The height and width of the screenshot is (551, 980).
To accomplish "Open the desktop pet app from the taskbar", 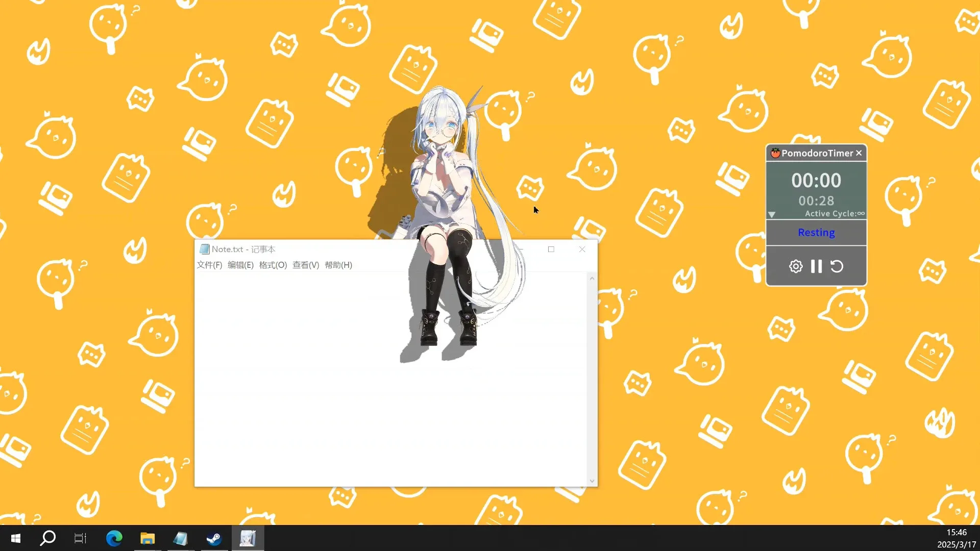I will [x=248, y=538].
